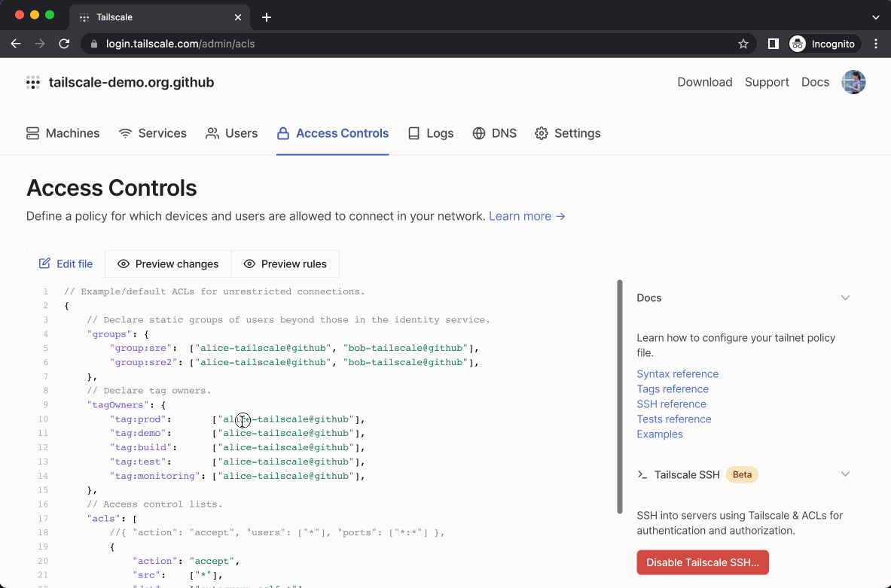
Task: Open the Docs link in header
Action: (x=815, y=82)
